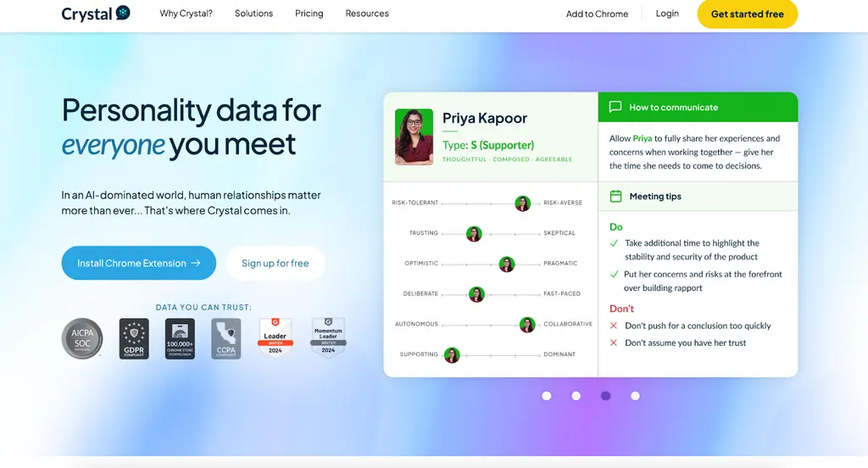Image resolution: width=868 pixels, height=468 pixels.
Task: Click the 'DATA YOU CAN TRUST:' label
Action: pos(203,308)
